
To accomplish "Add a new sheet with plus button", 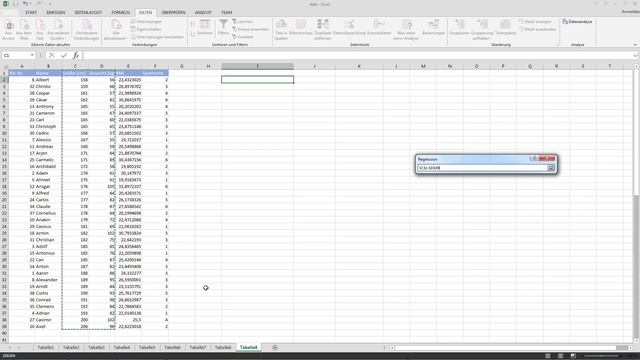I will point(275,347).
